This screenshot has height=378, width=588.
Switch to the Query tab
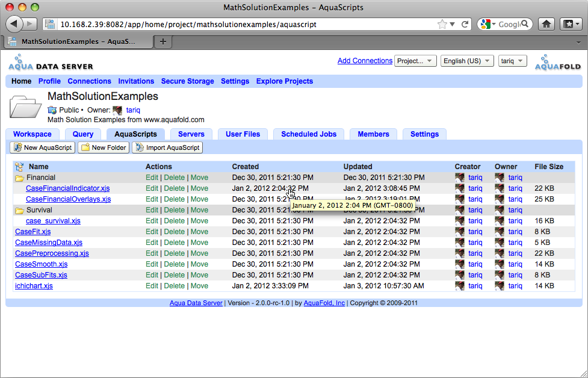pyautogui.click(x=83, y=134)
